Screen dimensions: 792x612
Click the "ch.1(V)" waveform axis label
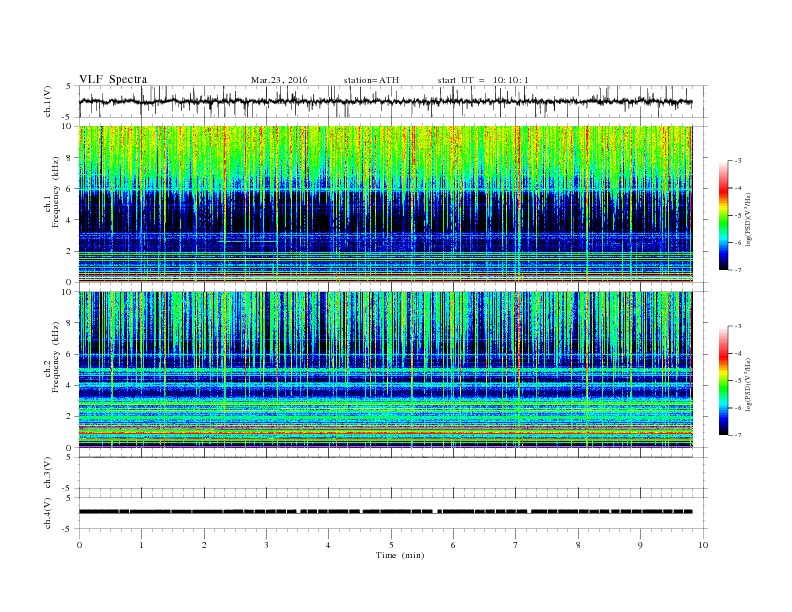point(48,101)
